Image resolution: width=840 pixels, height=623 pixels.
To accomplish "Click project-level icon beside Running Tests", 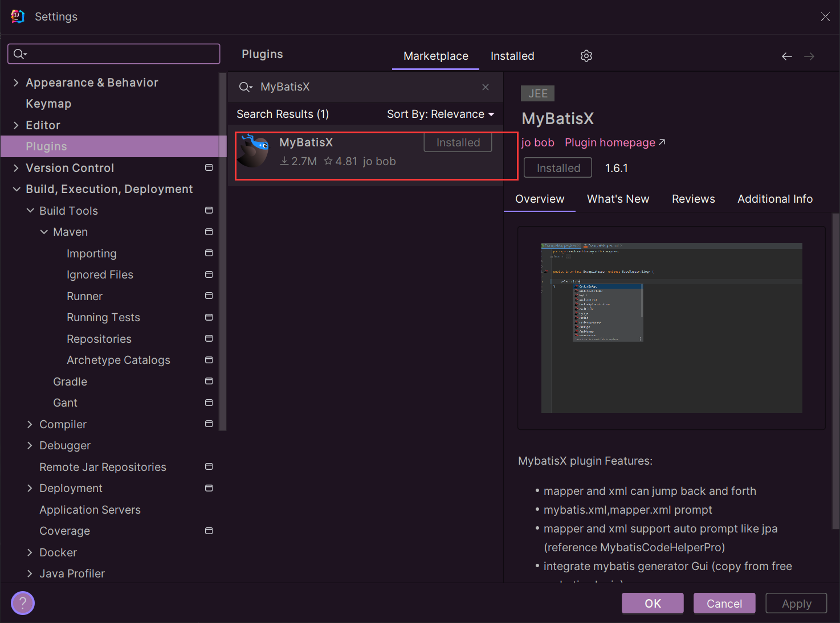I will point(209,317).
